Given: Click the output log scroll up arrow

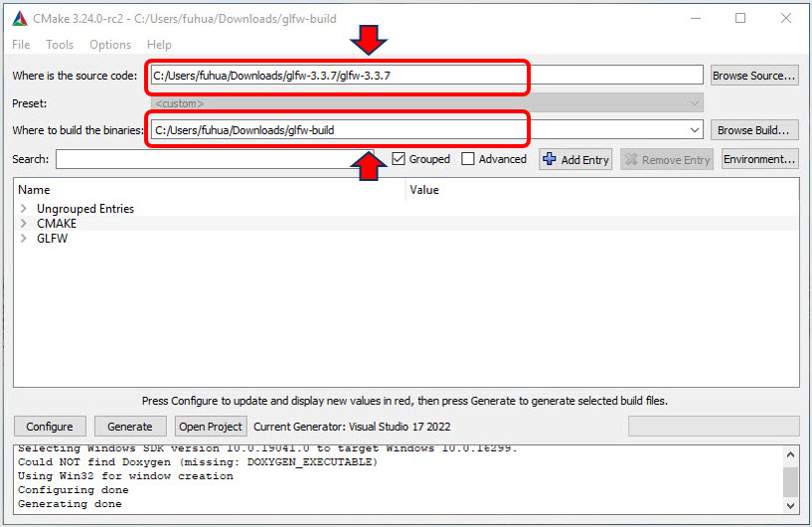Looking at the screenshot, I should coord(790,455).
